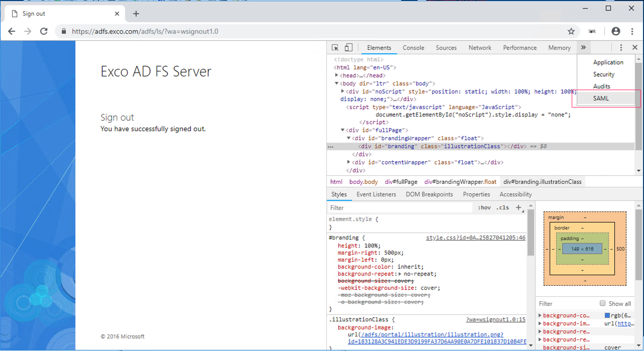The image size is (644, 351).
Task: Click the blue background-color swatch
Action: coord(607,315)
